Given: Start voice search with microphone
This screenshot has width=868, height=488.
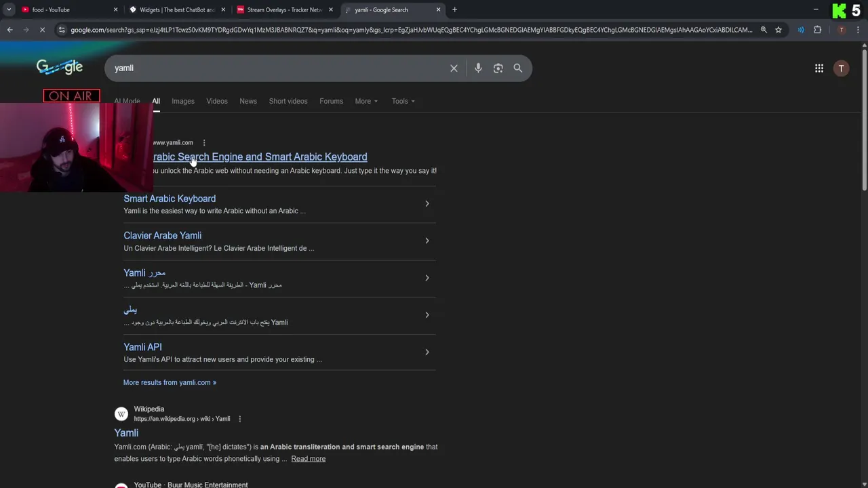Looking at the screenshot, I should pyautogui.click(x=478, y=68).
